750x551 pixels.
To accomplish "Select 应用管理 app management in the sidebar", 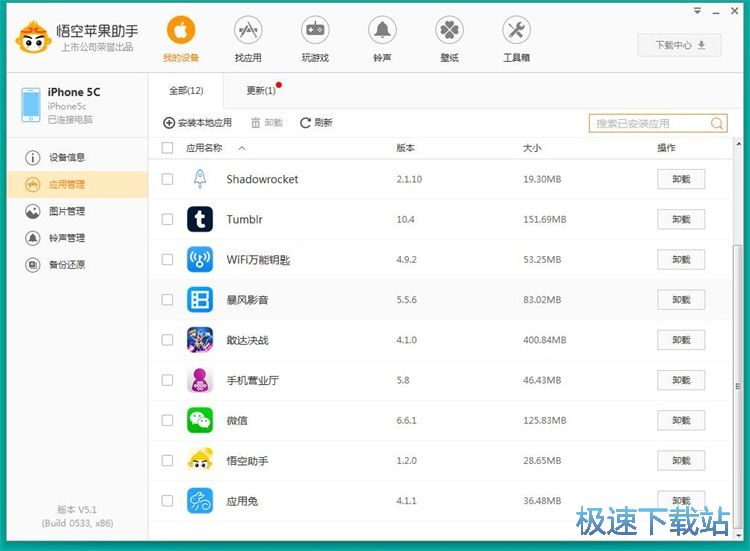I will [x=77, y=185].
